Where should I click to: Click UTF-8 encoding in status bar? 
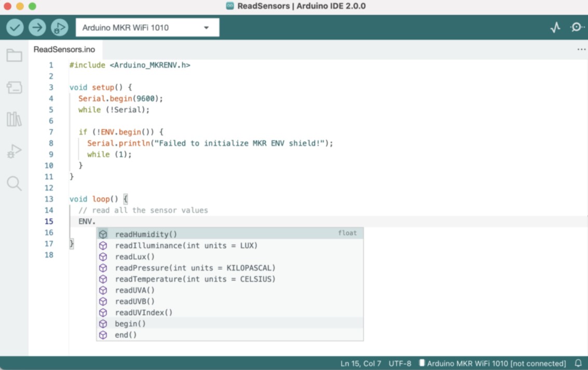click(400, 363)
